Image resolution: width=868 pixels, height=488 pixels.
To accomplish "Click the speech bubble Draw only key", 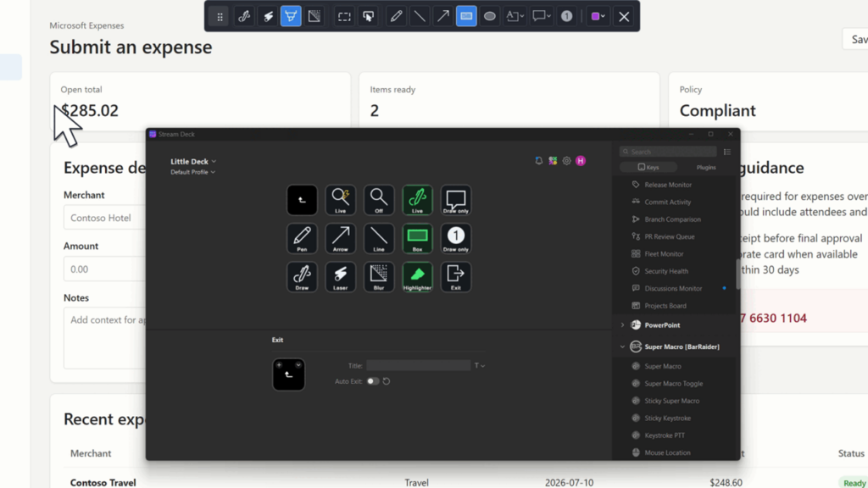I will [x=455, y=200].
